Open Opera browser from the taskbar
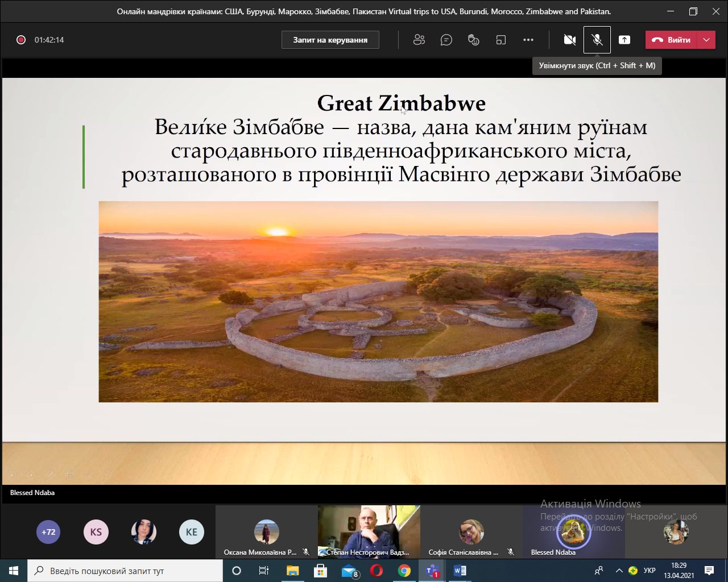The width and height of the screenshot is (728, 582). coord(377,571)
